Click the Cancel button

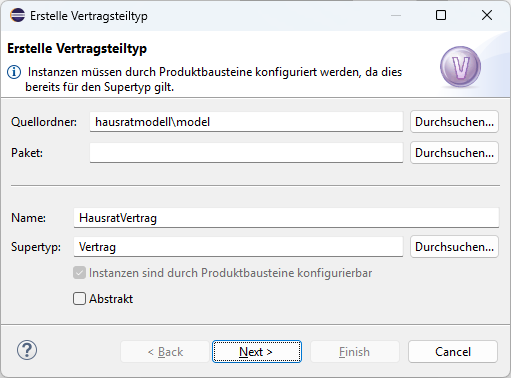453,352
